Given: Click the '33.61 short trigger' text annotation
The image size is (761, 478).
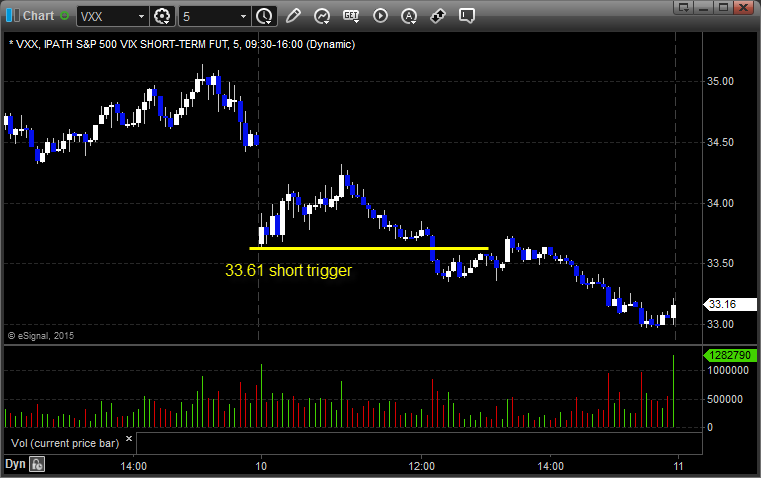Looking at the screenshot, I should (288, 270).
